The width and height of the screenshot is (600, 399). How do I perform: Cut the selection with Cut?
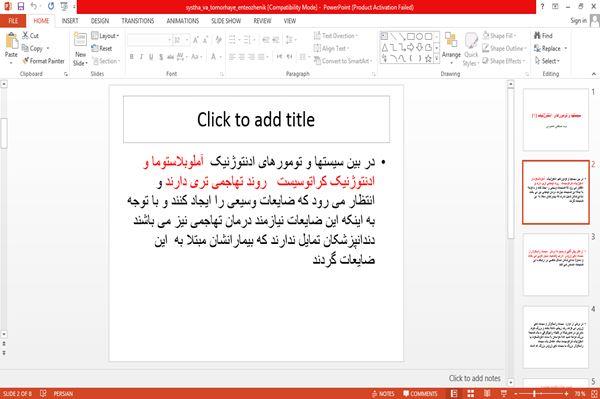click(30, 36)
